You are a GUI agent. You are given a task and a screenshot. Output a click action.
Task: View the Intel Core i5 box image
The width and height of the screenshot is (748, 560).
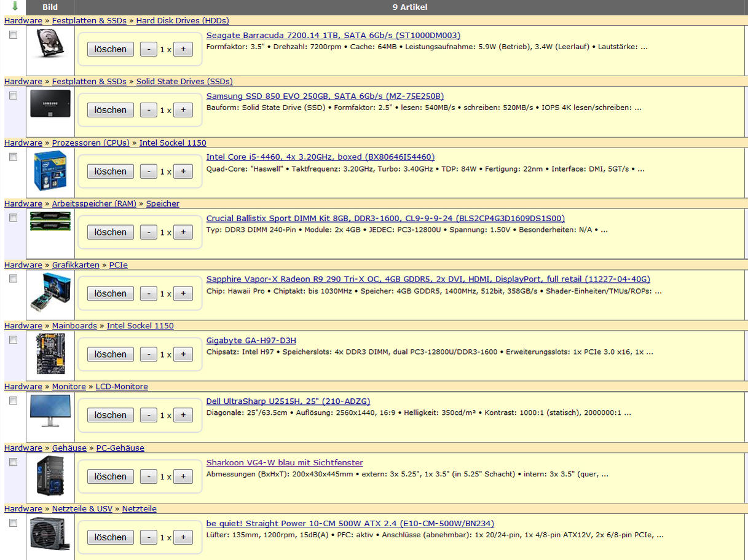tap(50, 171)
